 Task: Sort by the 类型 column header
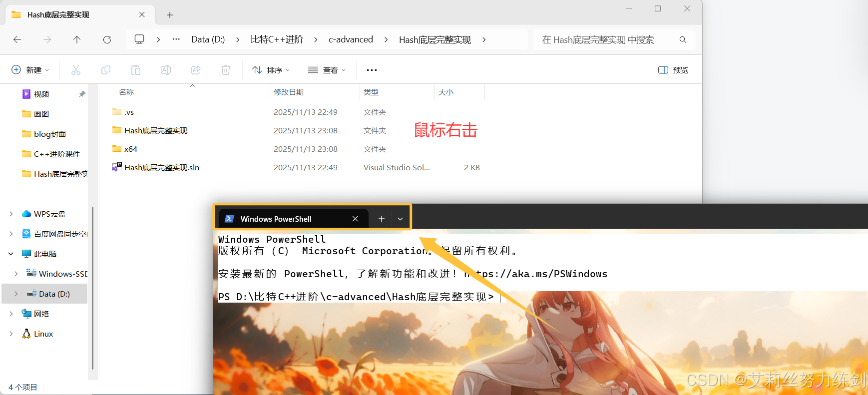point(371,92)
